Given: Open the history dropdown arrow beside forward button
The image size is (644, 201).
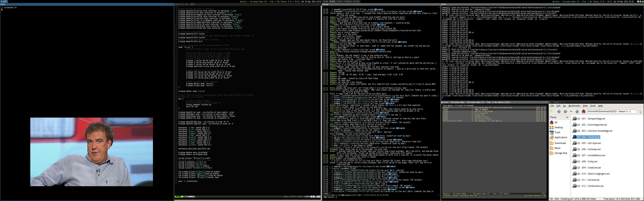Looking at the screenshot, I should pos(571,112).
